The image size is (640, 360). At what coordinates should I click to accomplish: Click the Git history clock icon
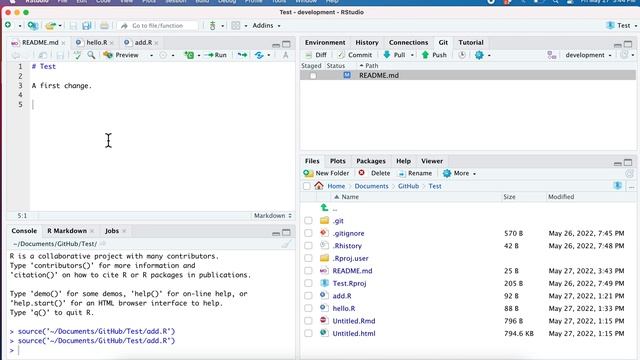pyautogui.click(x=462, y=55)
